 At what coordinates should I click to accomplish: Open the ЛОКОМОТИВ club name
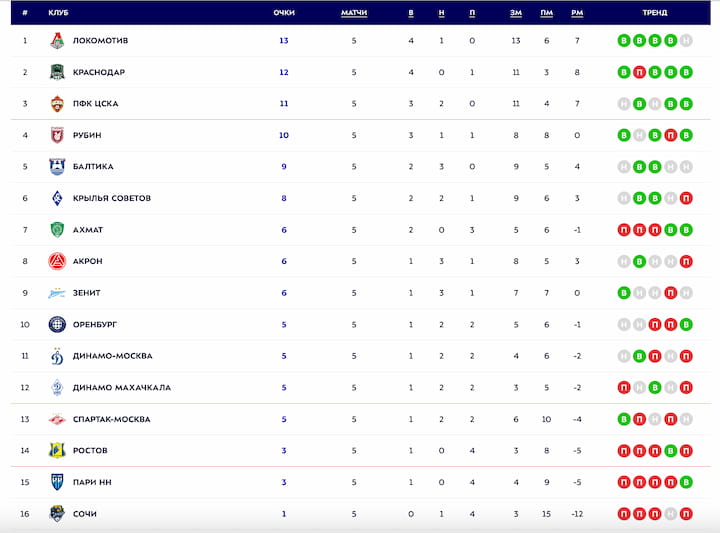tap(101, 40)
